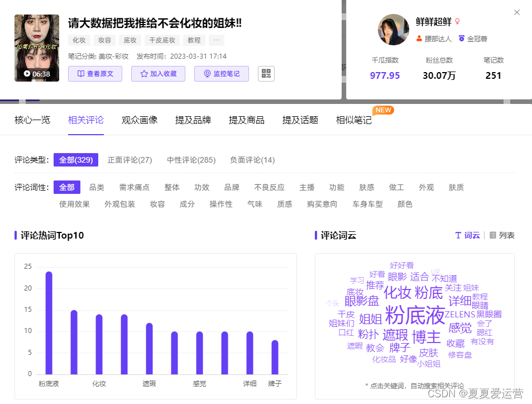Filter by 正面评论(27)
The height and width of the screenshot is (404, 532).
(130, 160)
